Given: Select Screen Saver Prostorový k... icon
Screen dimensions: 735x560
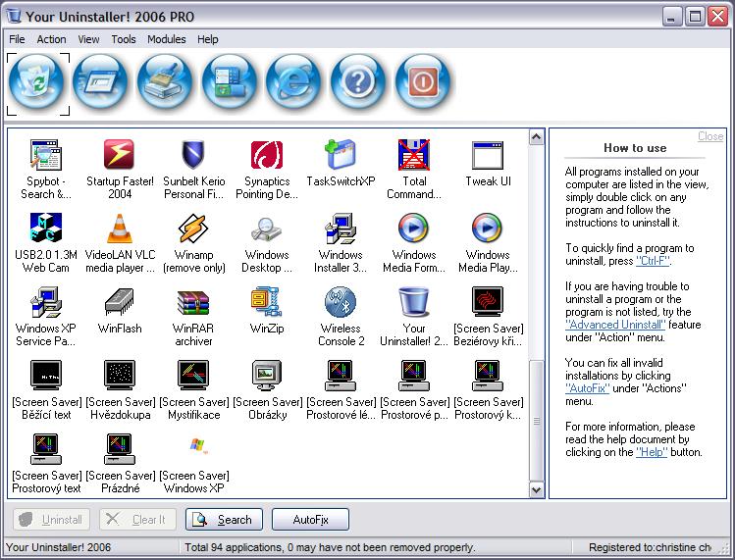Looking at the screenshot, I should click(488, 375).
